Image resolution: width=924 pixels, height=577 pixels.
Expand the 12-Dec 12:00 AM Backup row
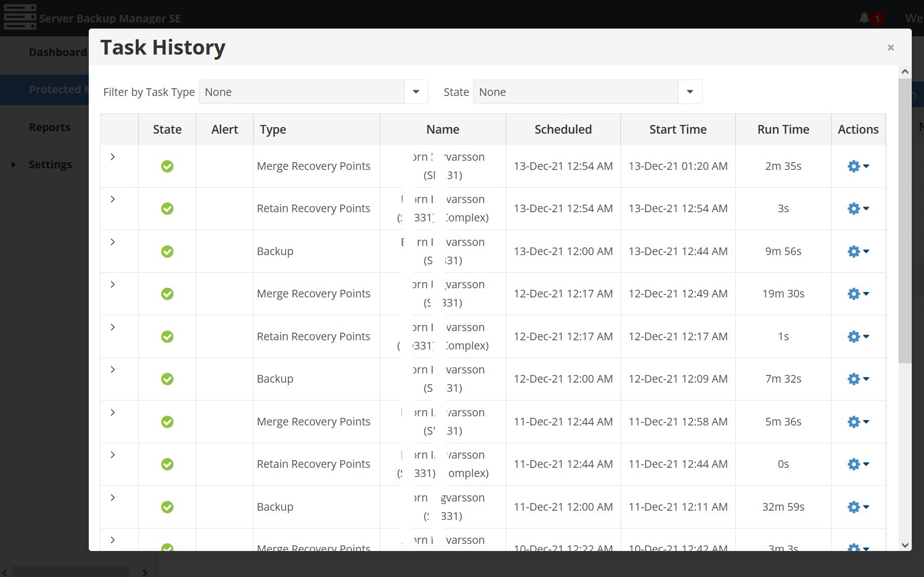(x=113, y=370)
